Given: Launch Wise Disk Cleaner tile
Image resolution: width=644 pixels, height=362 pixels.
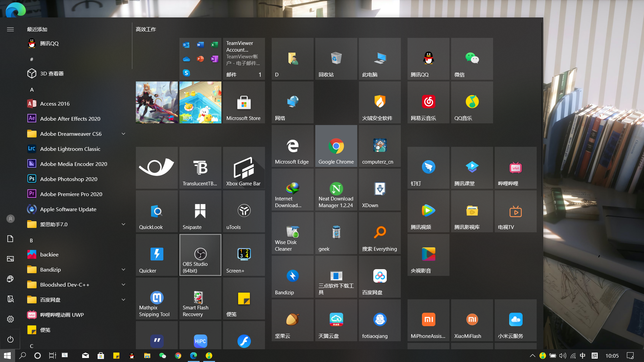Looking at the screenshot, I should pyautogui.click(x=292, y=233).
